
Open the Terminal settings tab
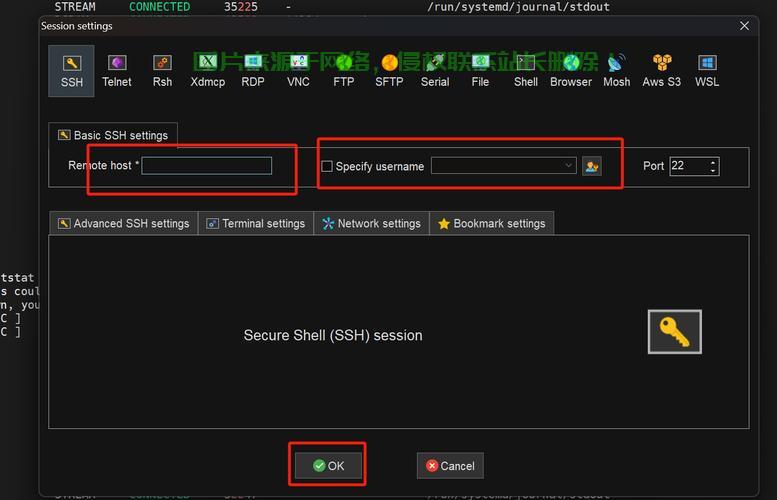256,223
